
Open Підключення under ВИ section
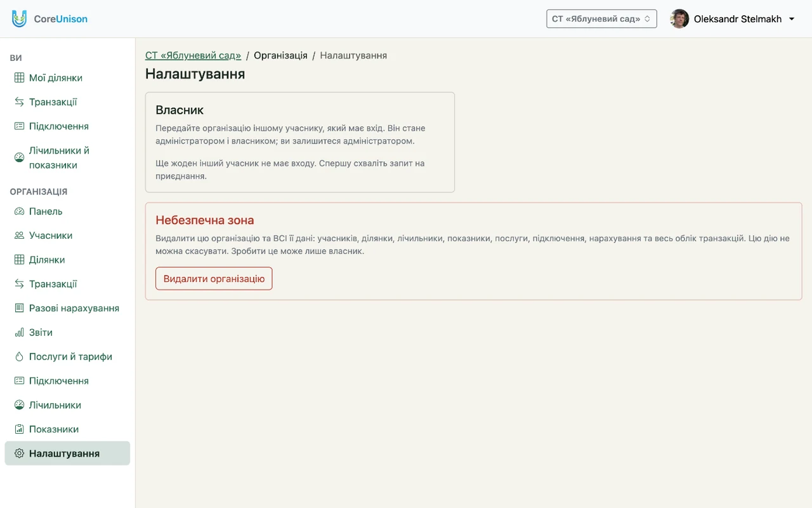pyautogui.click(x=67, y=126)
